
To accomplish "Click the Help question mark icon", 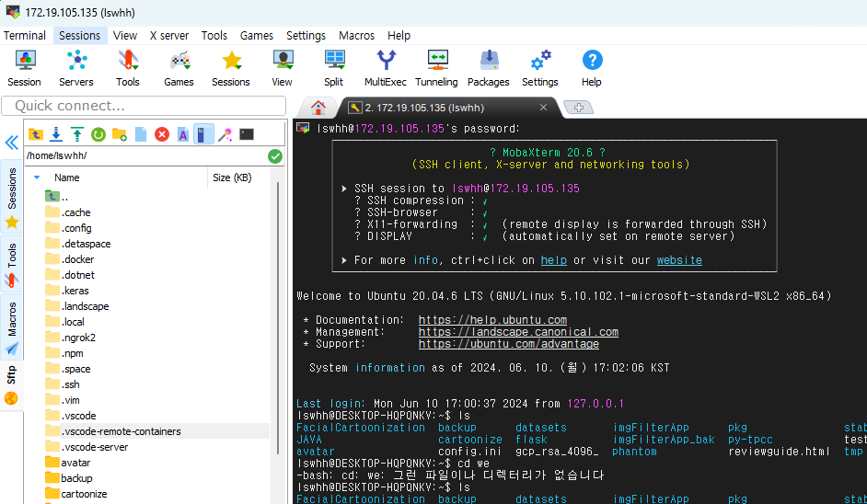I will tap(592, 68).
